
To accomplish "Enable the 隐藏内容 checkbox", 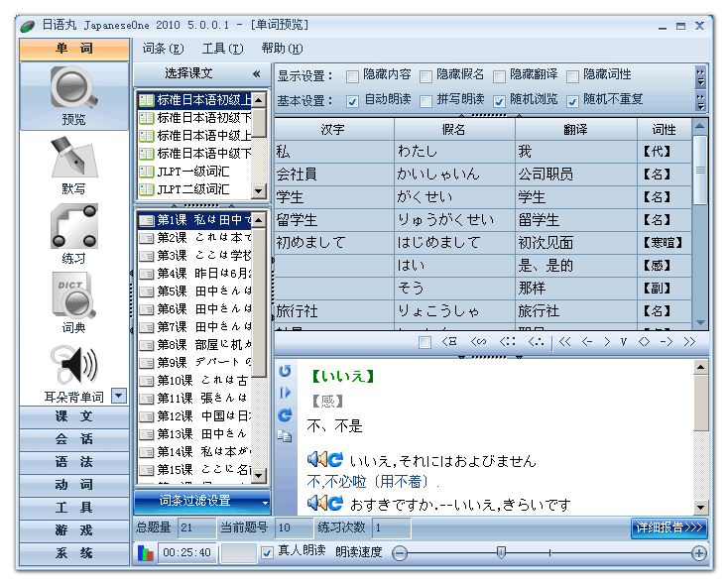I will (x=352, y=75).
